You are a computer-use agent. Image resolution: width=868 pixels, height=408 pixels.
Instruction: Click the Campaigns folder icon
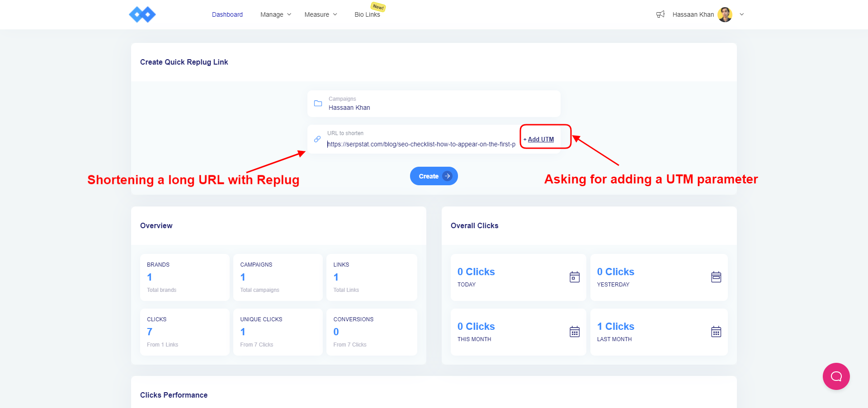tap(318, 103)
